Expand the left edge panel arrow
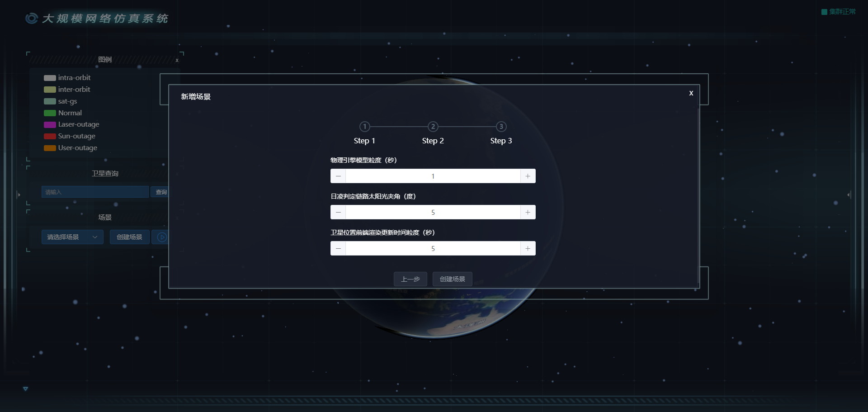 click(x=18, y=194)
